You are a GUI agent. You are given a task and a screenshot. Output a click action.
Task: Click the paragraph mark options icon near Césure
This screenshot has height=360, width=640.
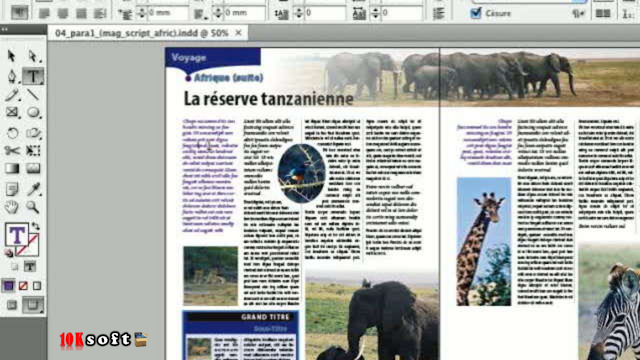[x=578, y=13]
